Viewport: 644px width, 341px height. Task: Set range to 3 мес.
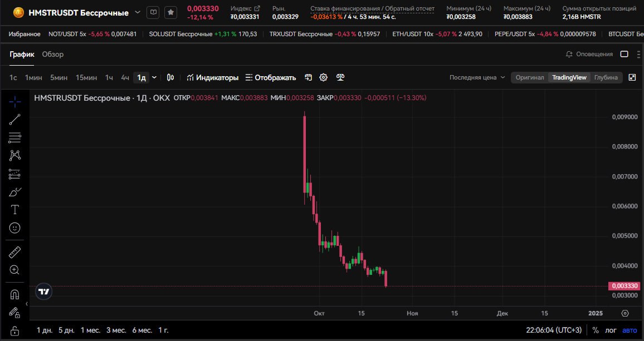pos(116,330)
